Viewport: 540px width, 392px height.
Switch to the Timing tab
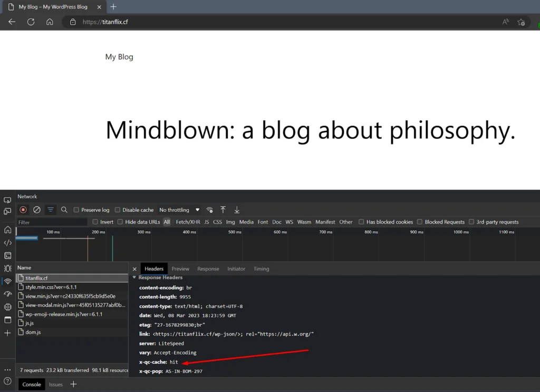[261, 269]
